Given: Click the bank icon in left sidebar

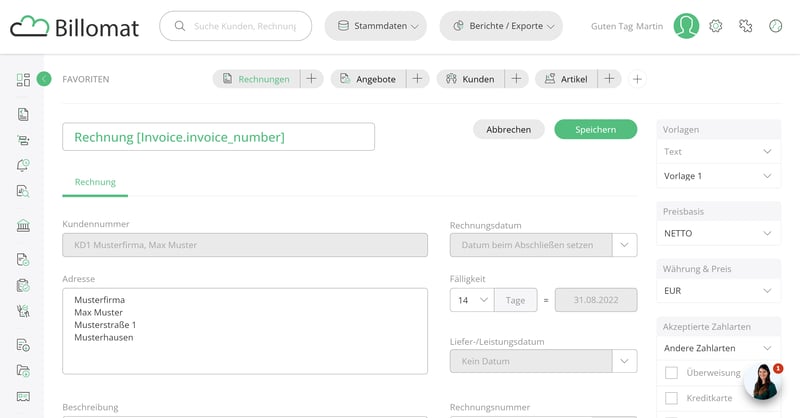Looking at the screenshot, I should click(x=23, y=226).
